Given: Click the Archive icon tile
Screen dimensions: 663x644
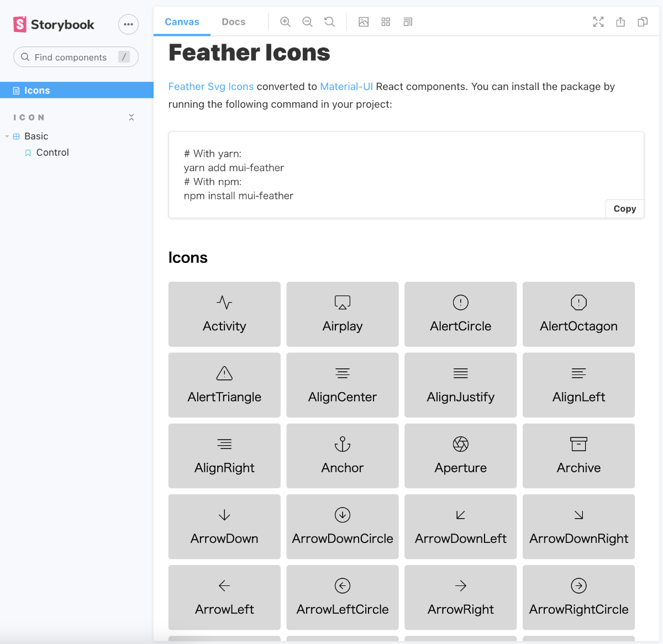Looking at the screenshot, I should click(x=578, y=456).
